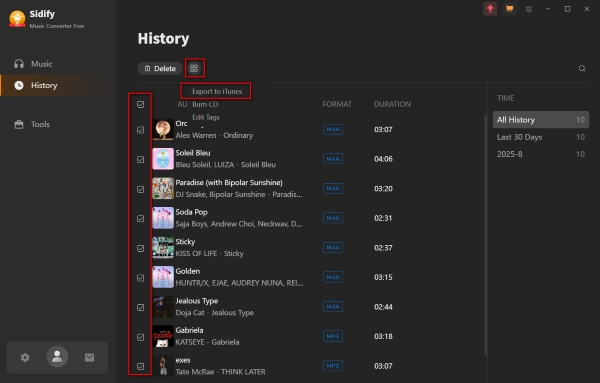Click the History clock icon in sidebar

(x=19, y=85)
